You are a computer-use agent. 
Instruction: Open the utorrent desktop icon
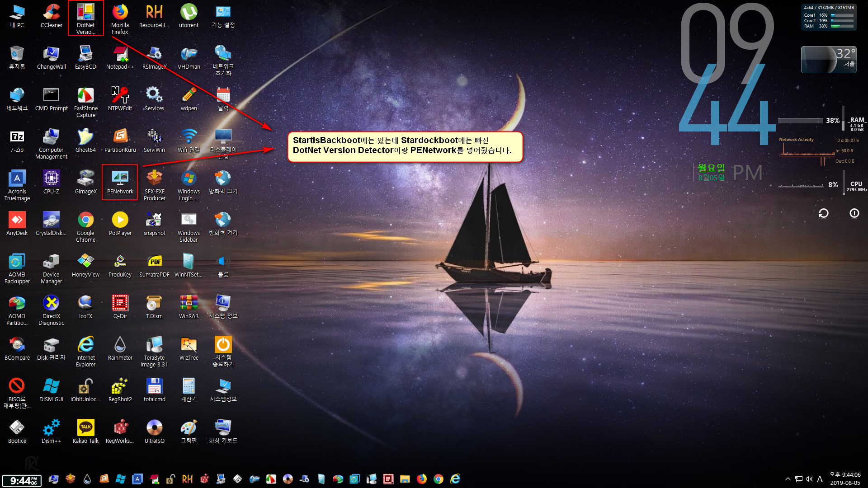(x=189, y=16)
